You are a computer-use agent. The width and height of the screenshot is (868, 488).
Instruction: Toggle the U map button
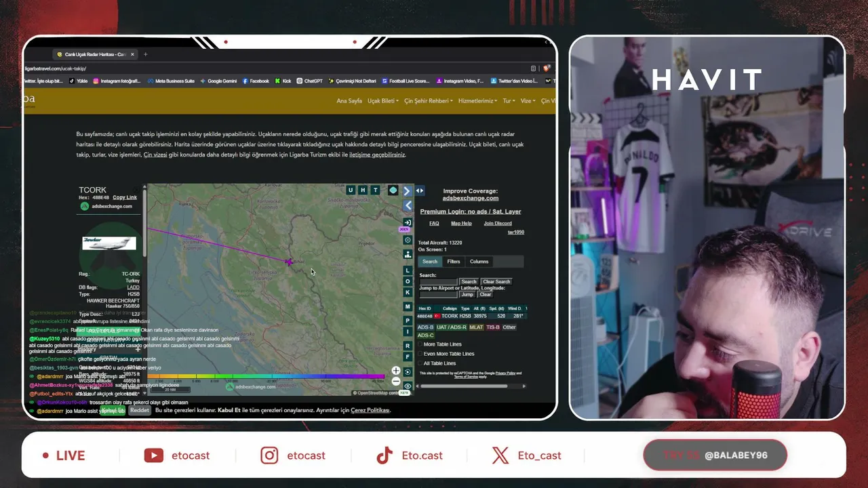pos(351,190)
